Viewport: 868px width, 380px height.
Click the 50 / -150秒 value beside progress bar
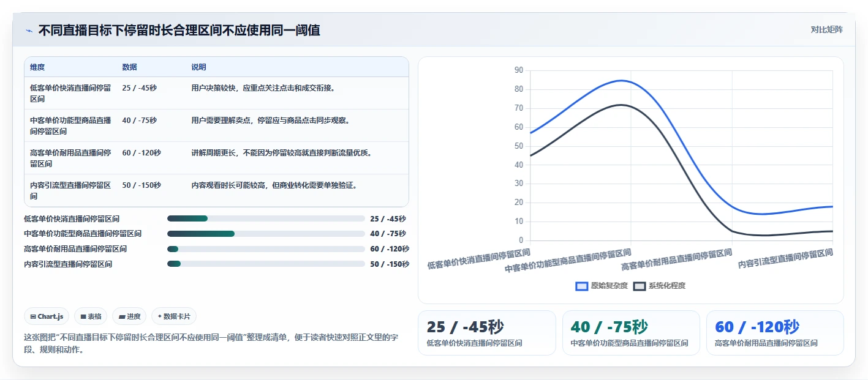pyautogui.click(x=390, y=264)
